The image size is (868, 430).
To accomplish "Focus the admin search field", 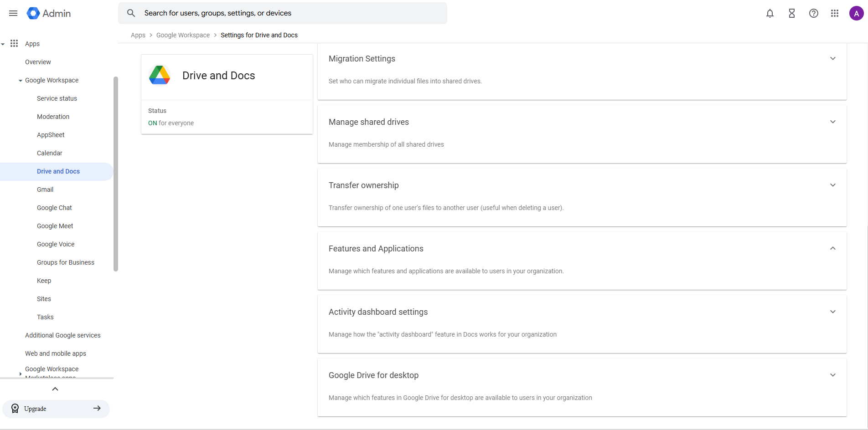I will pyautogui.click(x=283, y=13).
